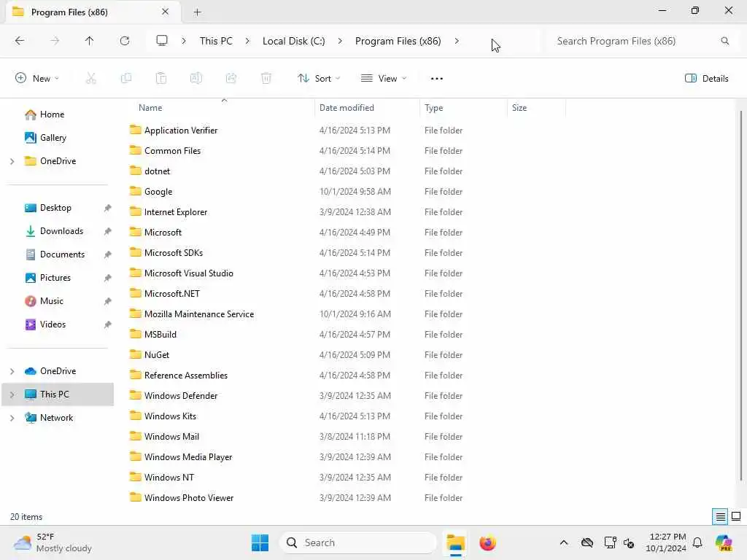This screenshot has width=747, height=560.
Task: Open the See more (three dots) menu
Action: [x=436, y=79]
